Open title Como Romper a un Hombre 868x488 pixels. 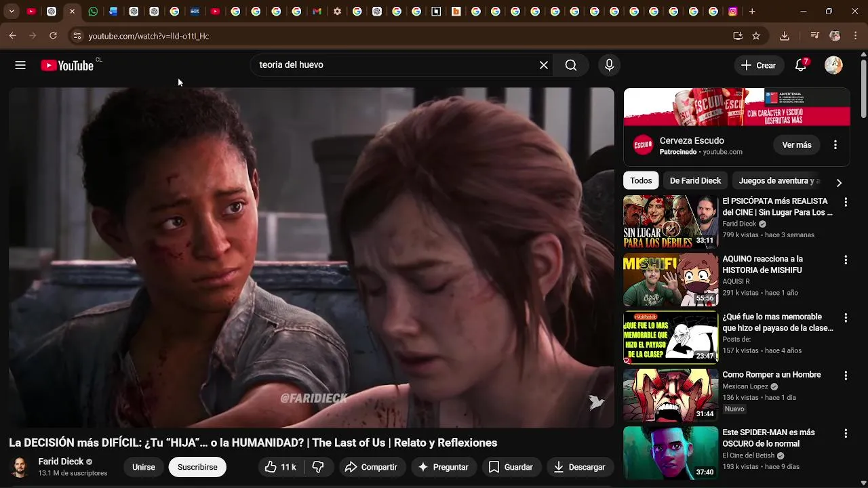[772, 375]
